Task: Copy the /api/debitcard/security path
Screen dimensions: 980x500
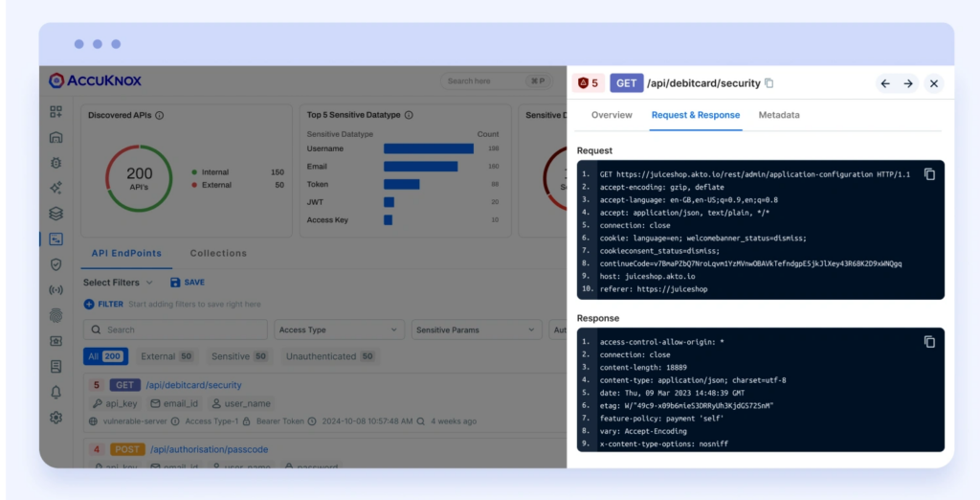Action: [x=769, y=83]
